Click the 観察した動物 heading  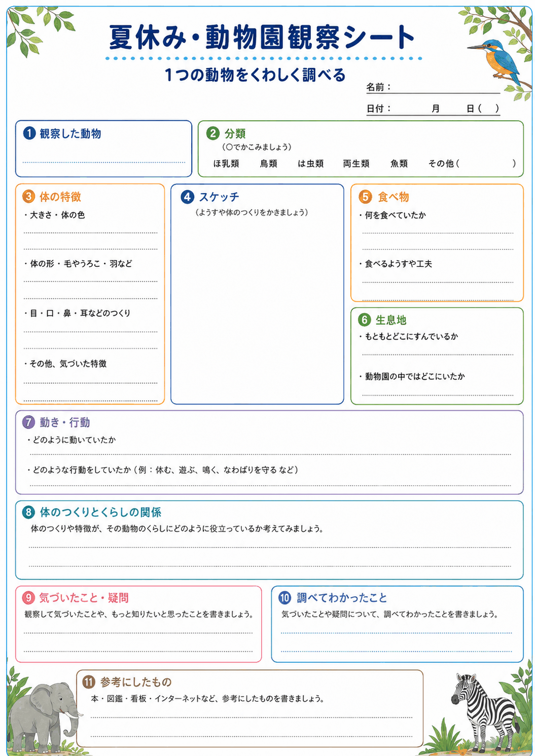[70, 133]
